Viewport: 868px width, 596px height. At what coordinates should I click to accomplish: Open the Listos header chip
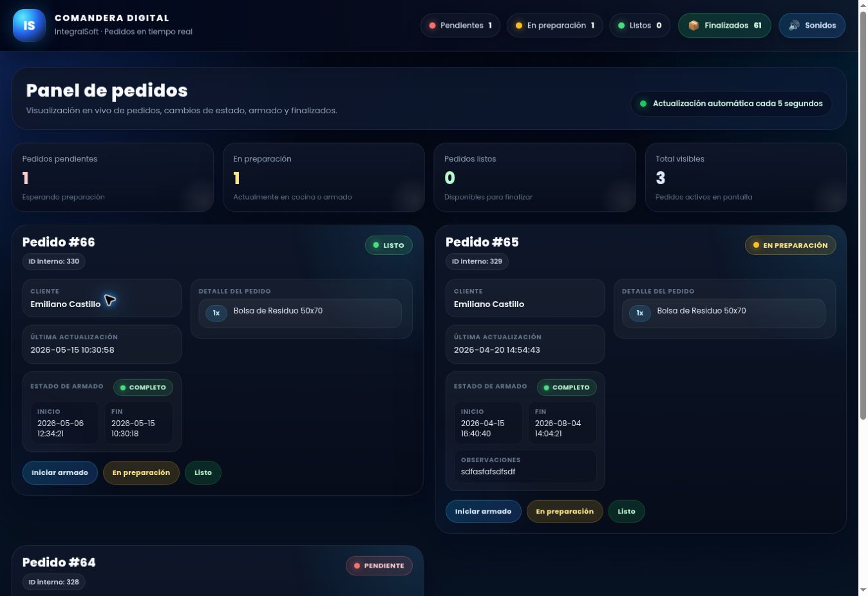pos(640,26)
